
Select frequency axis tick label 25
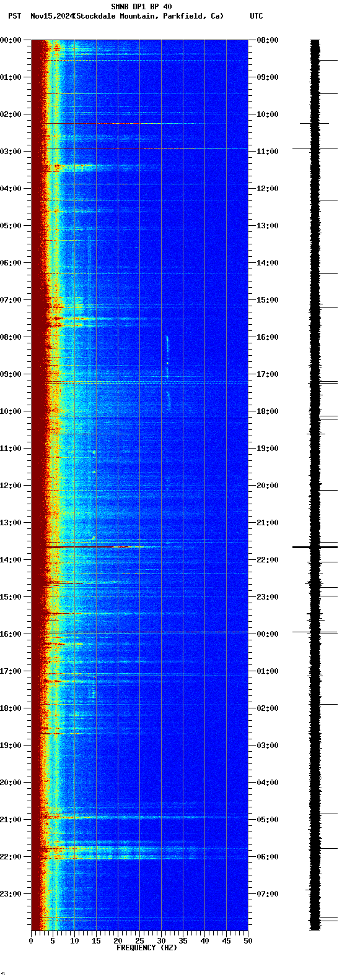139,941
